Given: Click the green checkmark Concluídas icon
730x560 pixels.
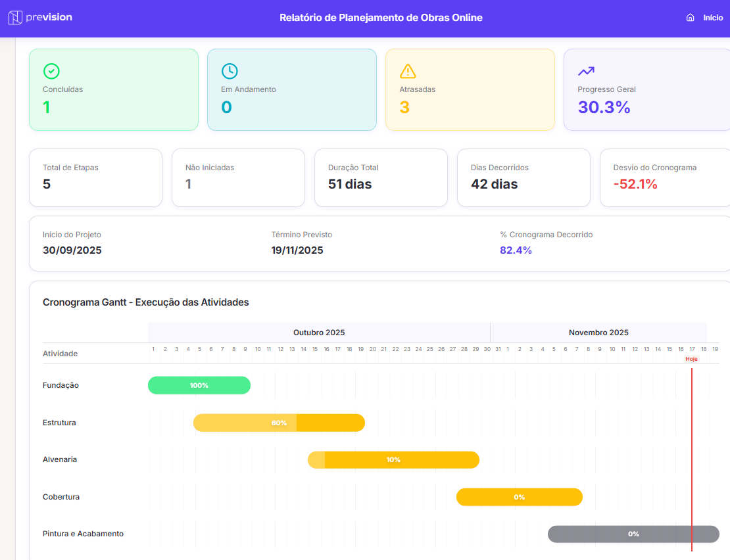Looking at the screenshot, I should [x=51, y=71].
